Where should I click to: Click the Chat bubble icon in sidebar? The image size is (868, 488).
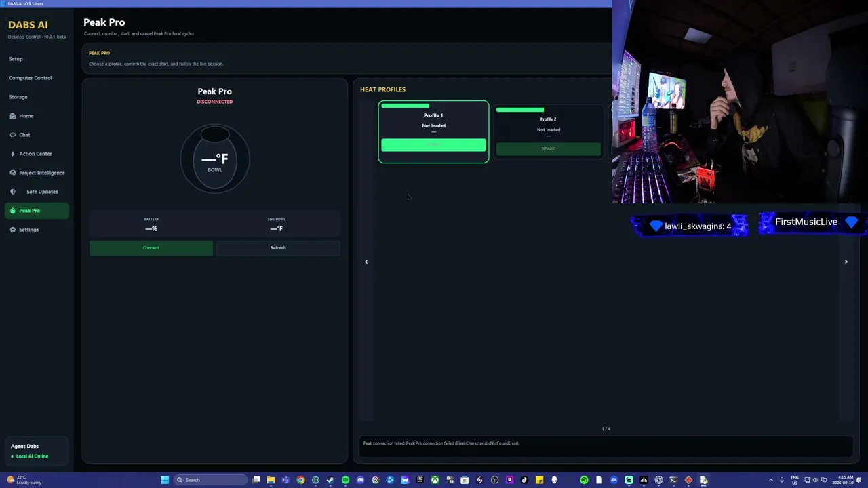point(13,135)
